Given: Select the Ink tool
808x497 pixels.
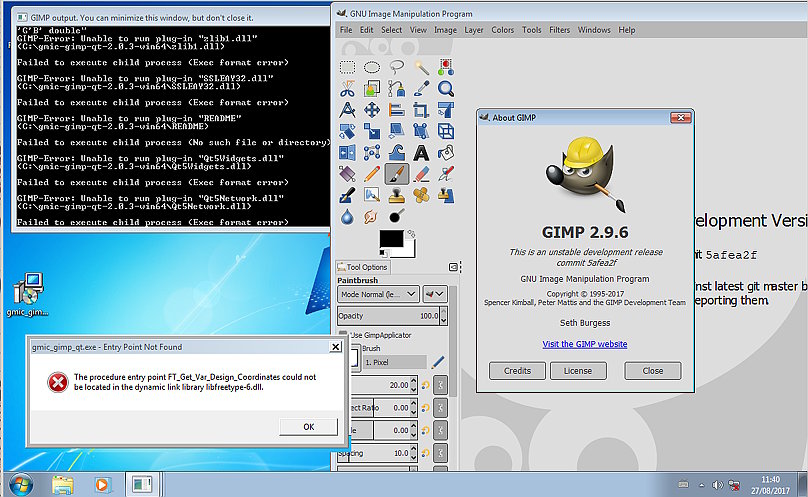Looking at the screenshot, I should (347, 196).
